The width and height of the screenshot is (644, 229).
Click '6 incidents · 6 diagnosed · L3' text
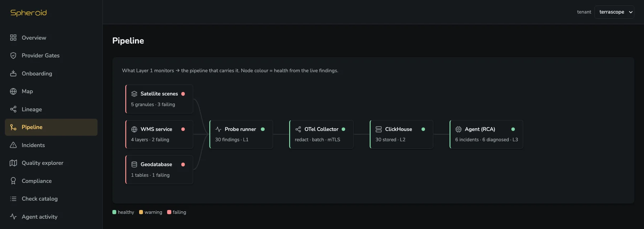click(x=487, y=140)
